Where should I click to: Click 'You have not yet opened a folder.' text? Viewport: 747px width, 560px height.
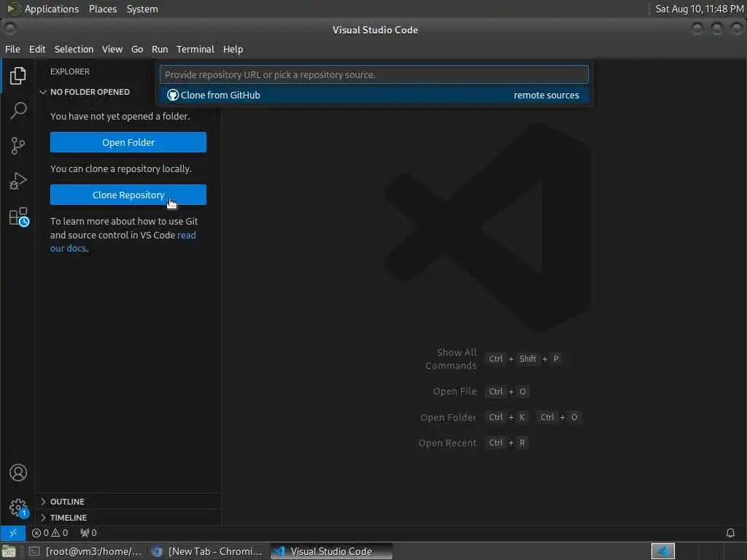[x=120, y=116]
